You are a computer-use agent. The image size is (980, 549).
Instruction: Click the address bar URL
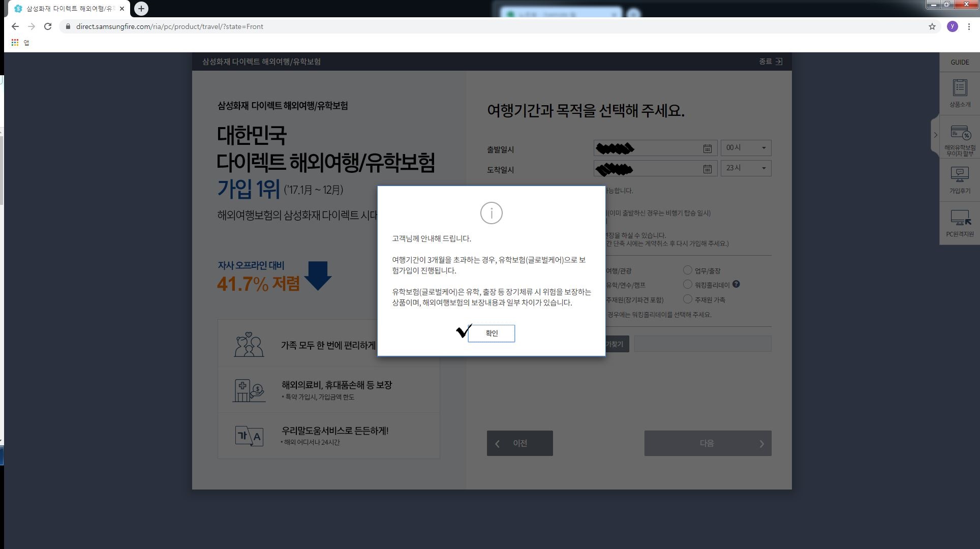170,26
